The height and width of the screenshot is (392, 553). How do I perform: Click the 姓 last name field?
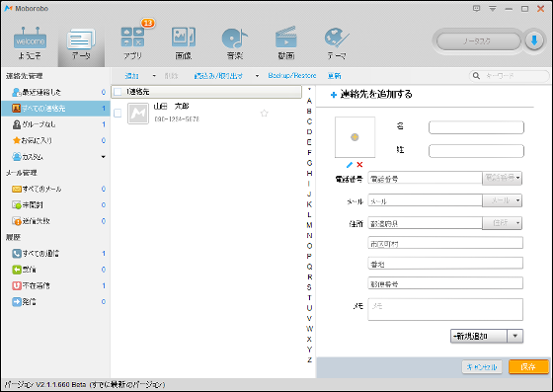[476, 151]
